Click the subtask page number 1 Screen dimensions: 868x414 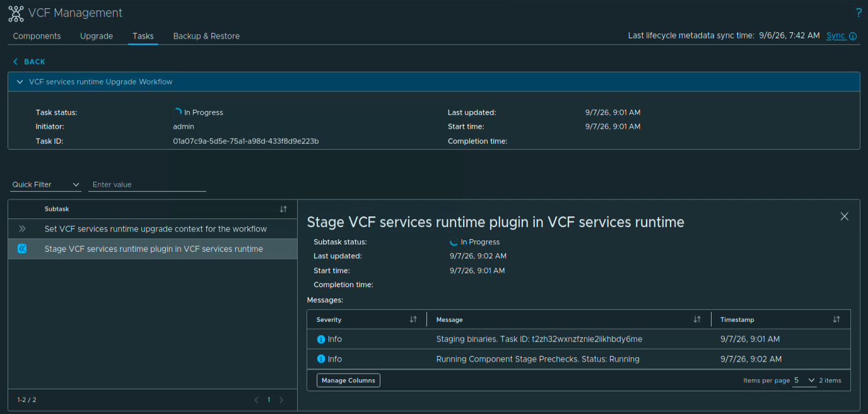pos(269,399)
